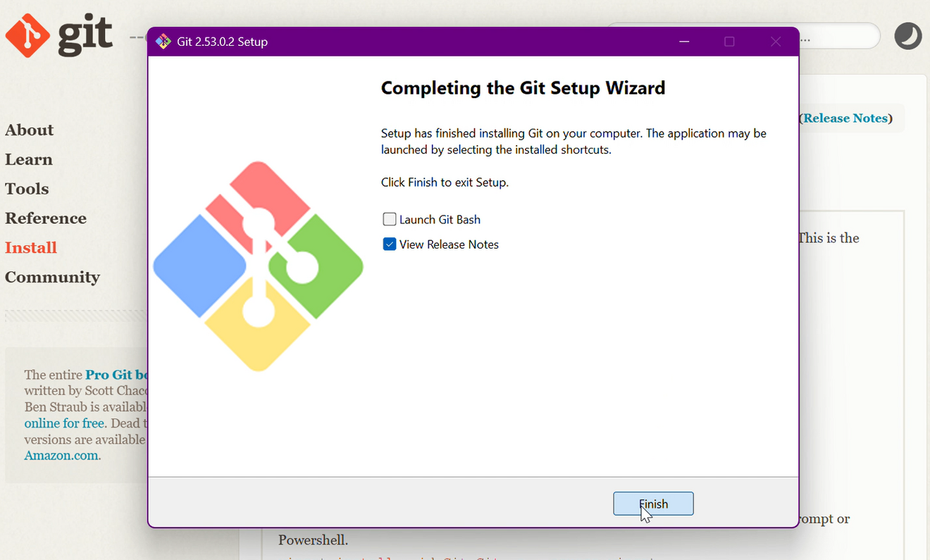Viewport: 930px width, 560px height.
Task: Click the 'Click Finish to exit Setup.' text
Action: [x=445, y=182]
